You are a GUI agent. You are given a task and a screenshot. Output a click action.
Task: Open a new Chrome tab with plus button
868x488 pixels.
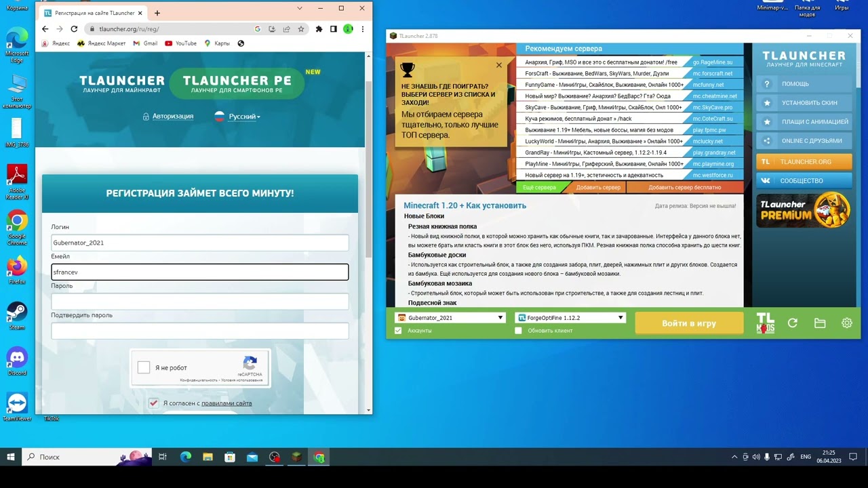157,13
